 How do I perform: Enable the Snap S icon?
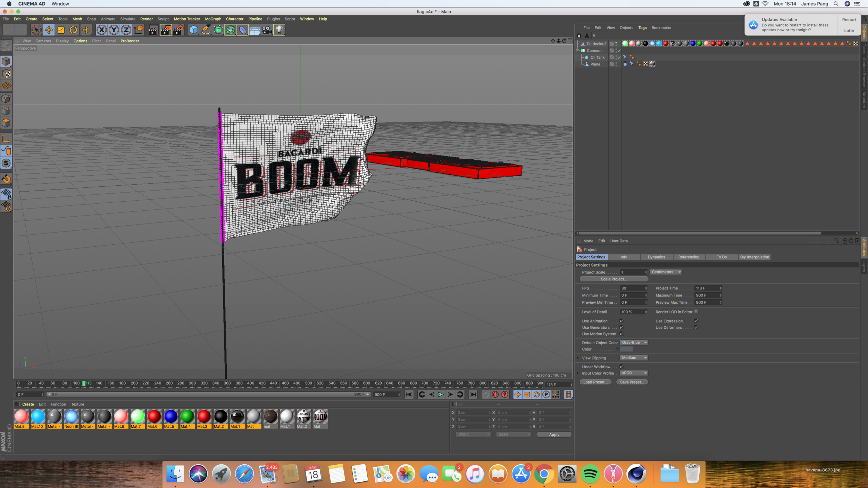pyautogui.click(x=6, y=163)
